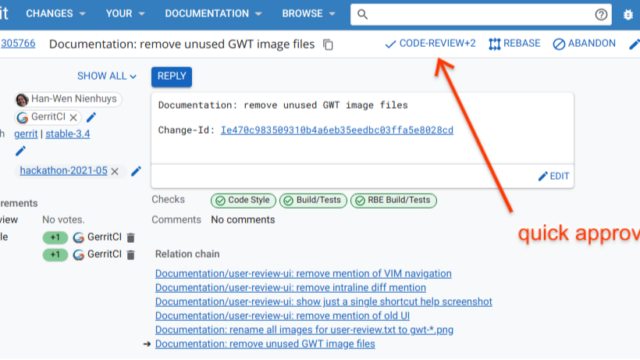Click EDIT commit message button

click(554, 176)
